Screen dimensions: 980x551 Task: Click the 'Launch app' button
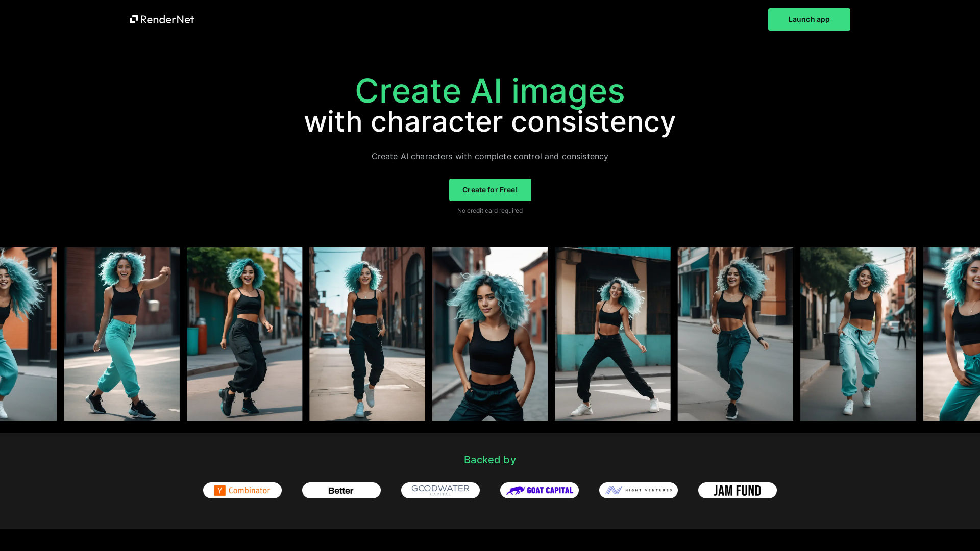809,19
